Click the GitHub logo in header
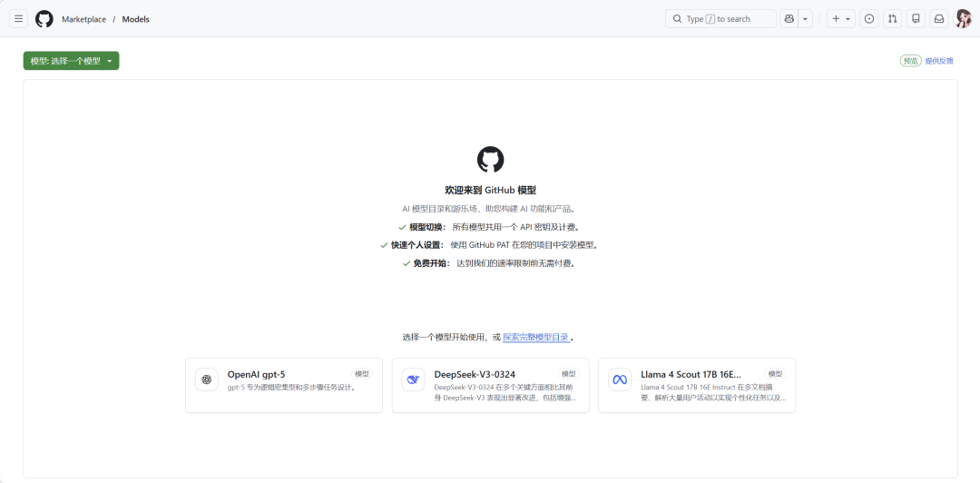Viewport: 980px width, 483px height. click(44, 19)
